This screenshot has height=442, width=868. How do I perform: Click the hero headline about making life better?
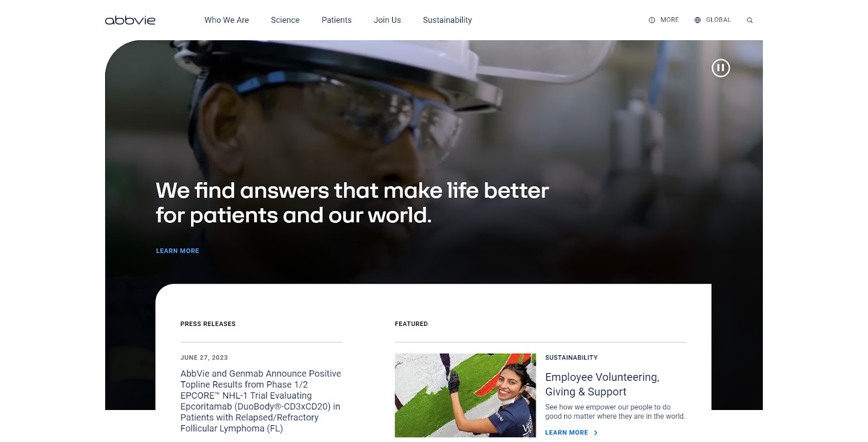click(352, 203)
